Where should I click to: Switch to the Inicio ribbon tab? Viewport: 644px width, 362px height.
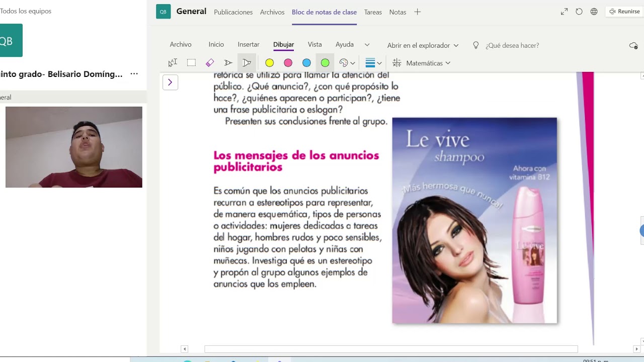click(x=216, y=45)
